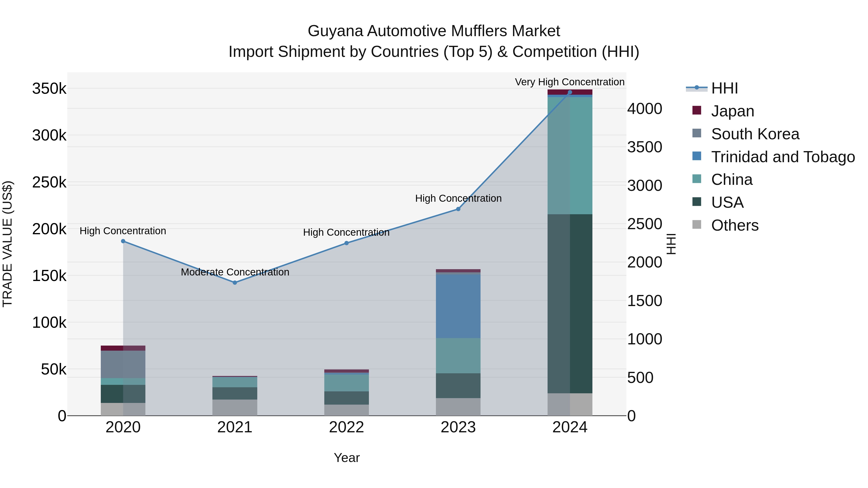Toggle the HHI series in the legend
This screenshot has height=488, width=868.
click(712, 88)
